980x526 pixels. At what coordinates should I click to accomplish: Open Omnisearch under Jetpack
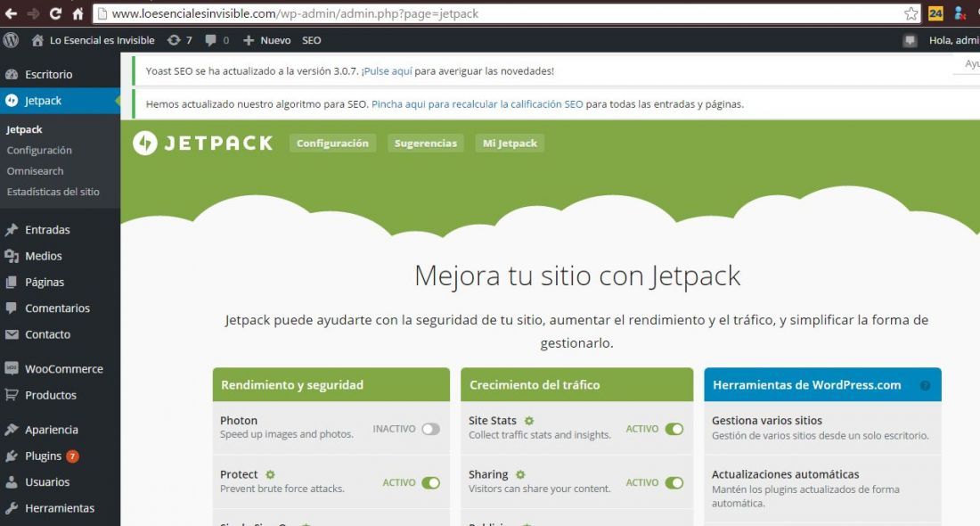(x=35, y=171)
